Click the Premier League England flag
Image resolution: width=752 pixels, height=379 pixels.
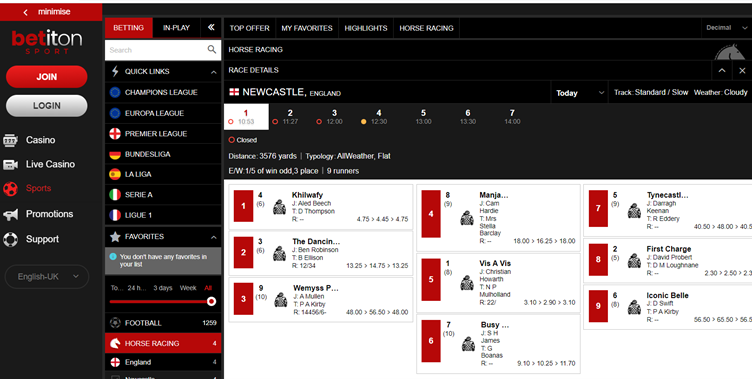click(x=115, y=134)
